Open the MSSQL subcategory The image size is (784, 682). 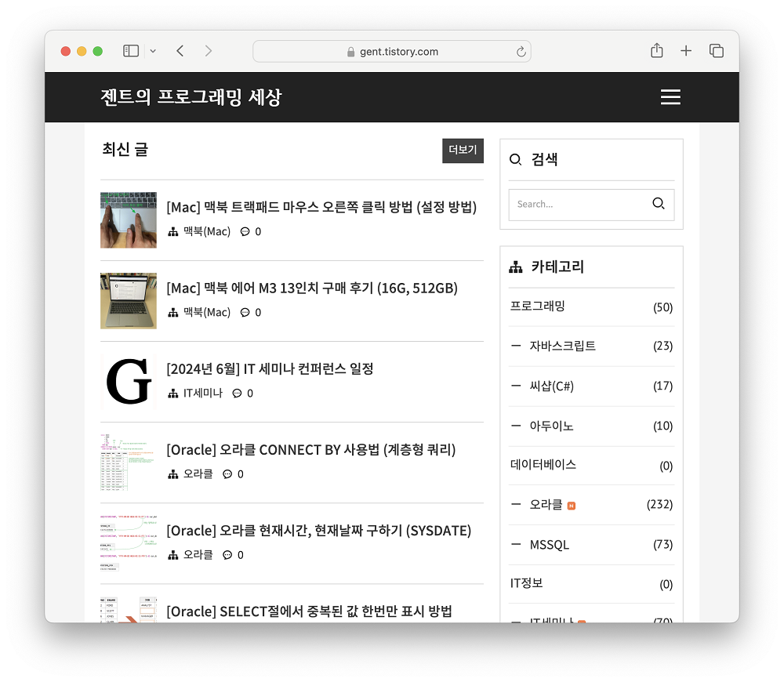coord(550,545)
